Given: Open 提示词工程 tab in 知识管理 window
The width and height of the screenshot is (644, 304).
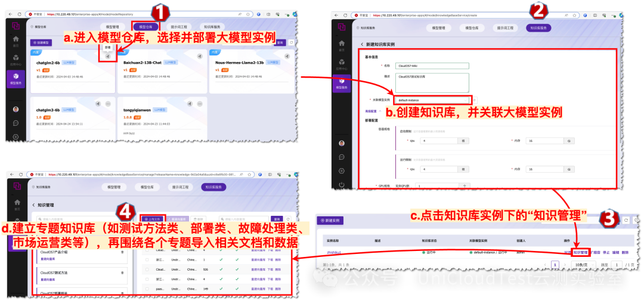Looking at the screenshot, I should (180, 187).
